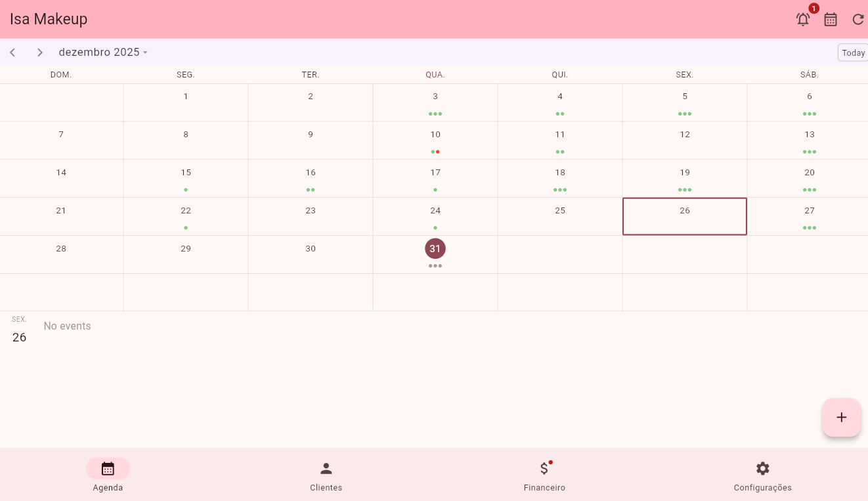The height and width of the screenshot is (501, 868).
Task: Click the refresh icon in header
Action: point(857,19)
